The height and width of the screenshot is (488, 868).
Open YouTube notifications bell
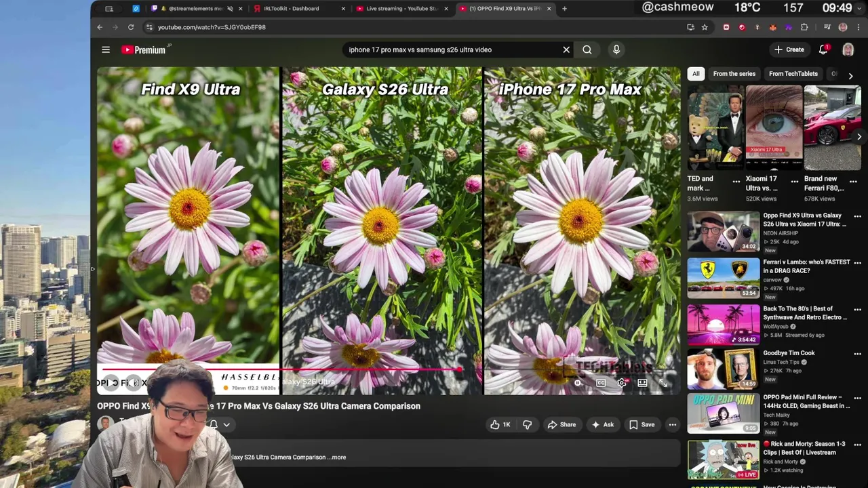823,49
